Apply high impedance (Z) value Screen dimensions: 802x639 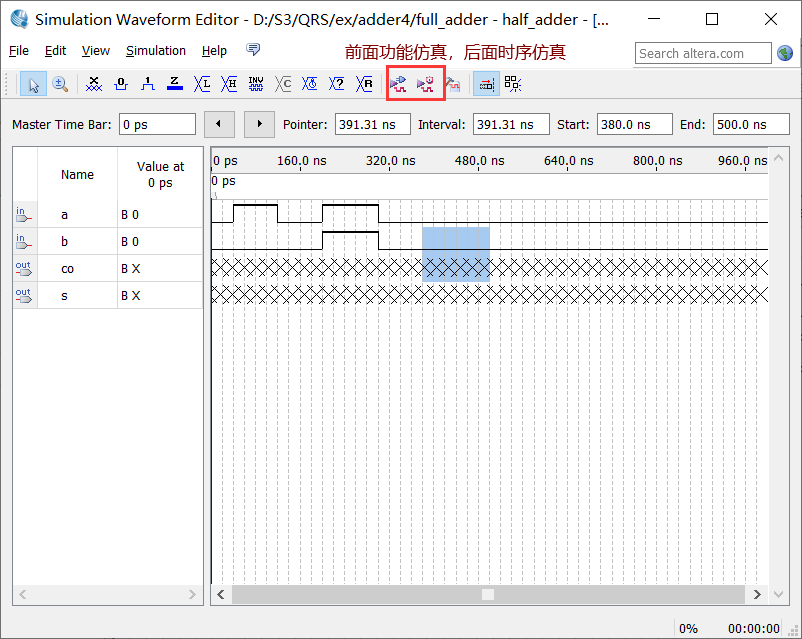point(174,84)
